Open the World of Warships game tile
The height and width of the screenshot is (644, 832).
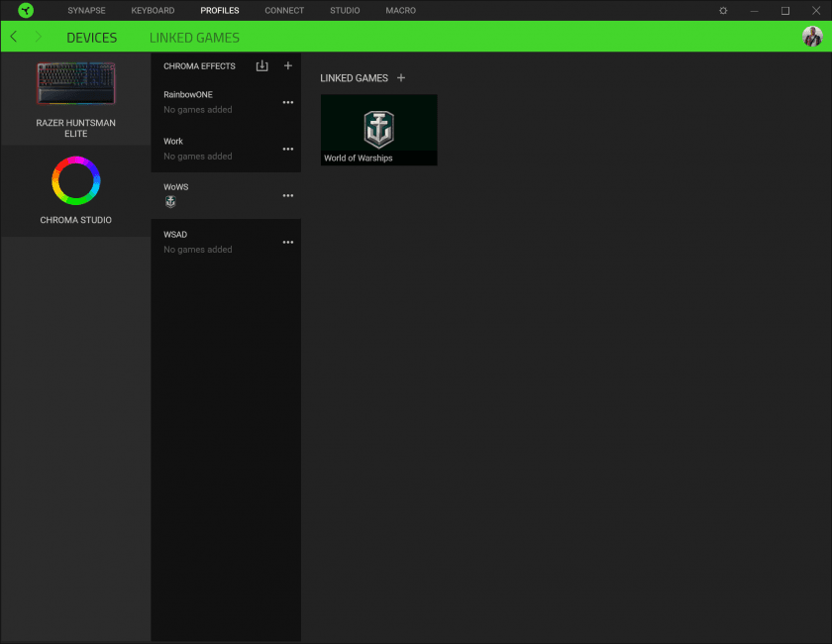[x=378, y=130]
